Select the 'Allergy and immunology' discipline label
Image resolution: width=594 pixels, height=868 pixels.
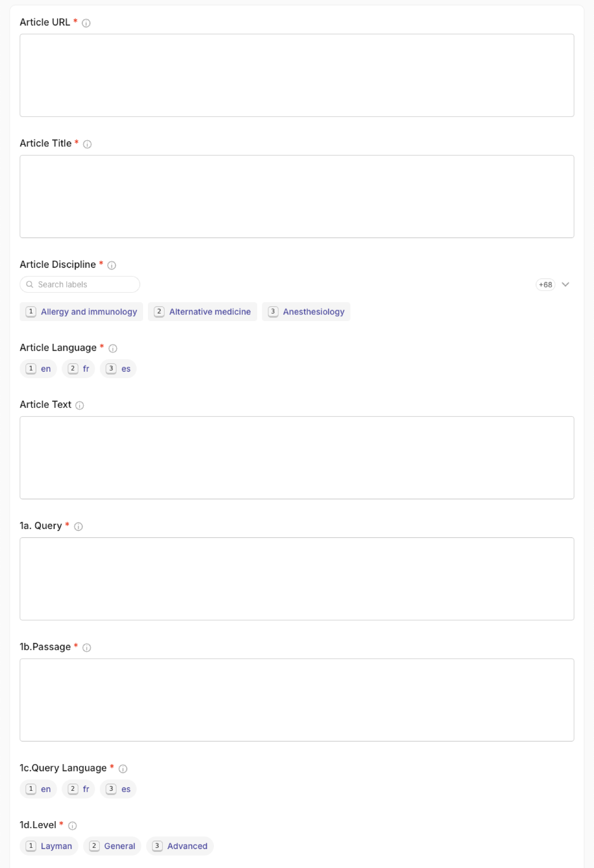point(82,311)
